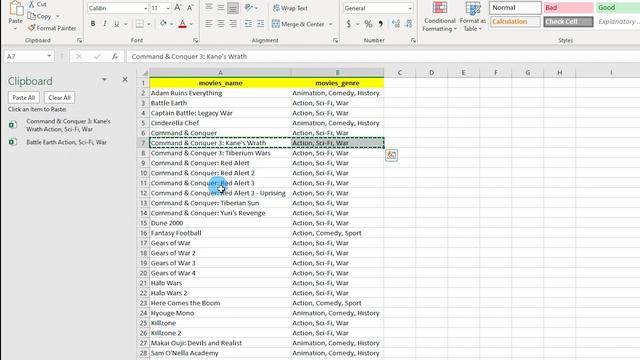
Task: Click Paste All in Clipboard pane
Action: 24,98
